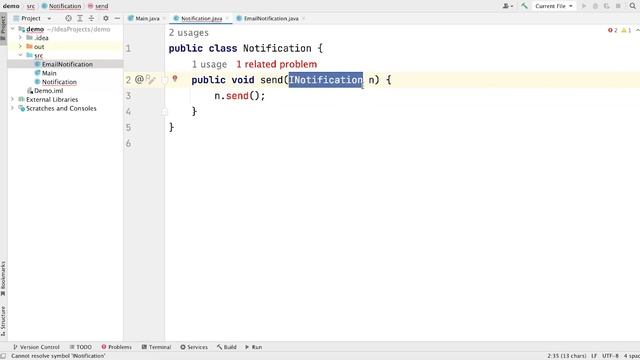The image size is (640, 360).
Task: Click the Debug bug icon
Action: [596, 6]
